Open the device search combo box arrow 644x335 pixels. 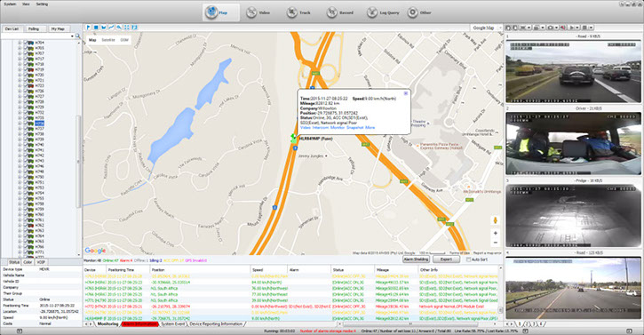(x=72, y=36)
